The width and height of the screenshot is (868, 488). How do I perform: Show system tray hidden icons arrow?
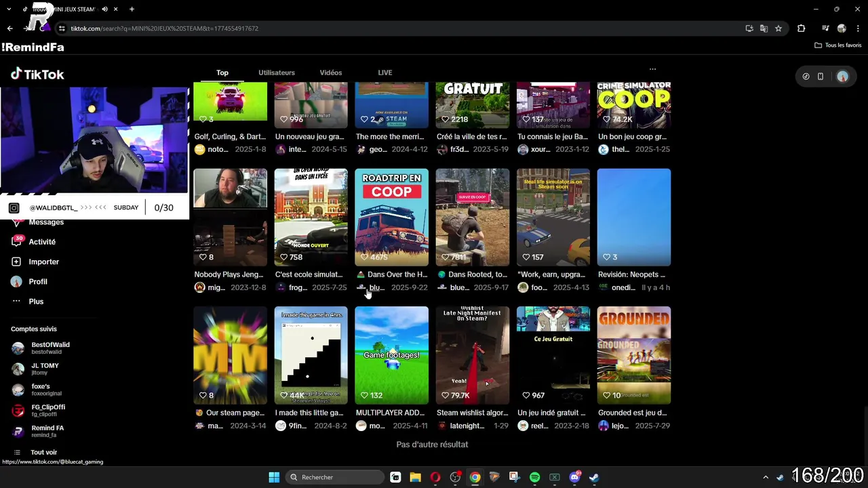pyautogui.click(x=766, y=477)
